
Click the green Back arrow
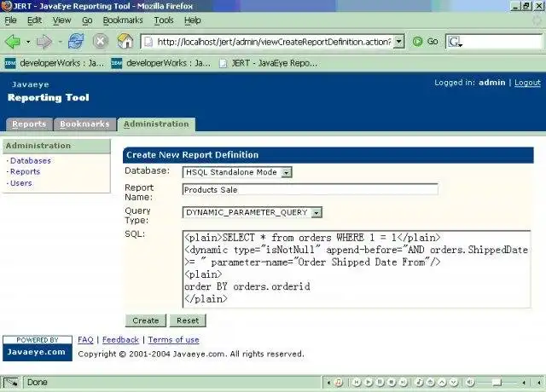point(13,42)
